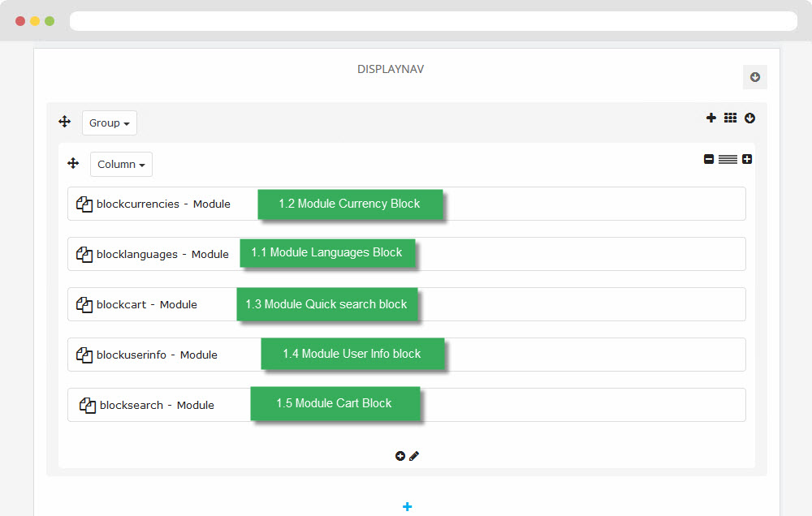Open the Group dropdown
812x516 pixels.
(110, 123)
